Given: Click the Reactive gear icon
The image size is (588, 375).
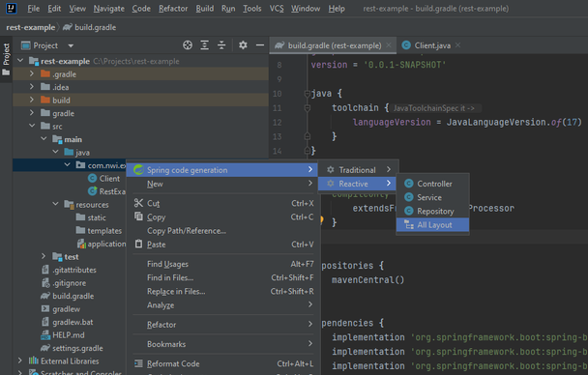Looking at the screenshot, I should point(331,184).
